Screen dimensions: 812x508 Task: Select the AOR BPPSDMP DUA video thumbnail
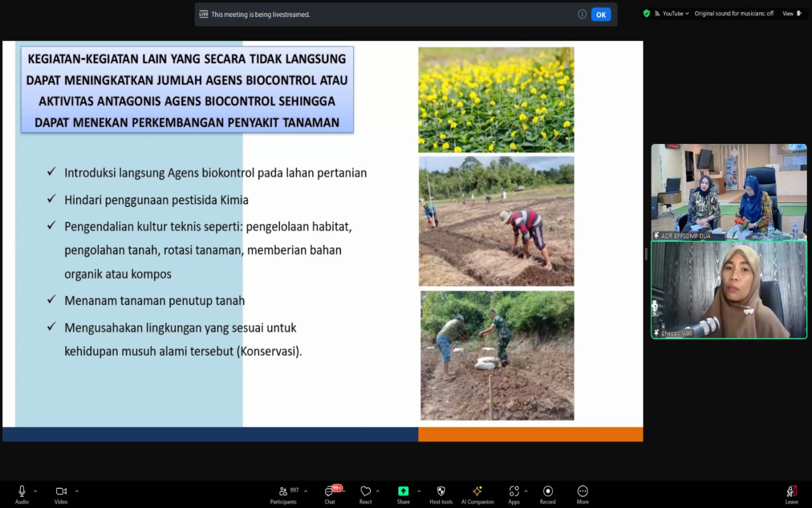point(728,192)
